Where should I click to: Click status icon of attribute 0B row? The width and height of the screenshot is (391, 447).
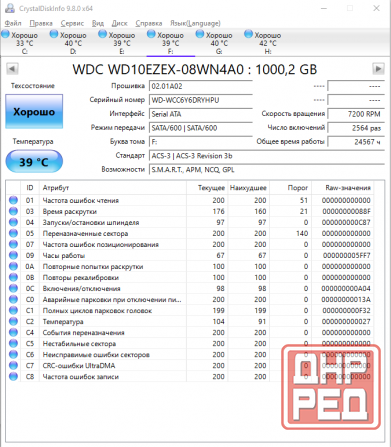[13, 277]
